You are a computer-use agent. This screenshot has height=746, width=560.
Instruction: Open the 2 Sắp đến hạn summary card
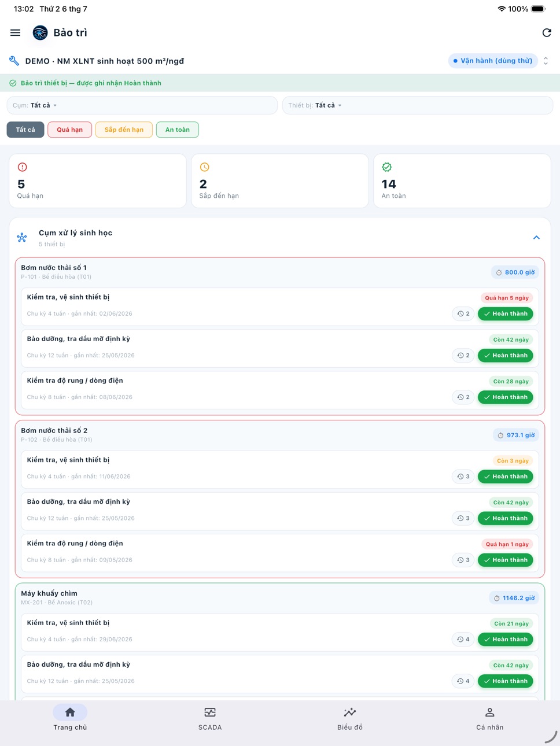click(x=280, y=181)
